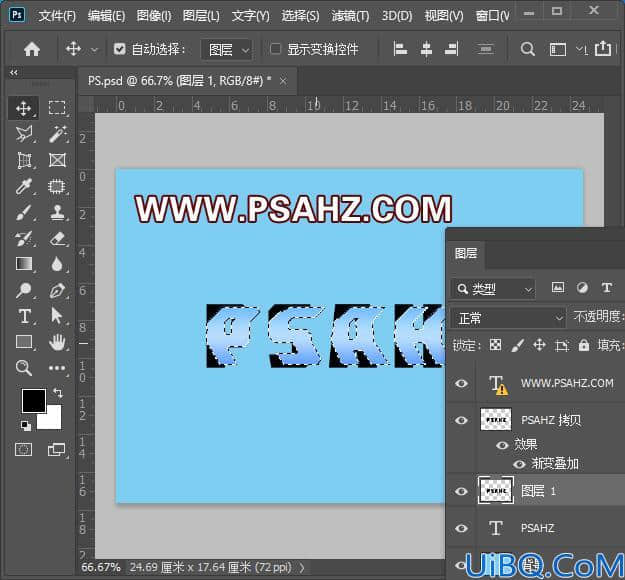Open the 图层(L) menu

point(201,16)
